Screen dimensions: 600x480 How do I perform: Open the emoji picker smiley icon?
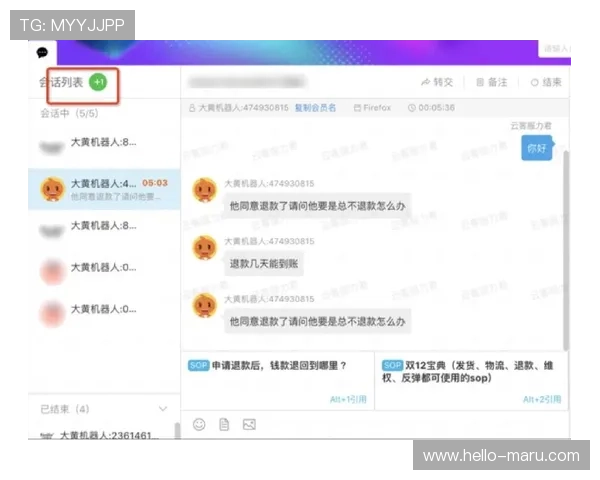click(x=199, y=424)
